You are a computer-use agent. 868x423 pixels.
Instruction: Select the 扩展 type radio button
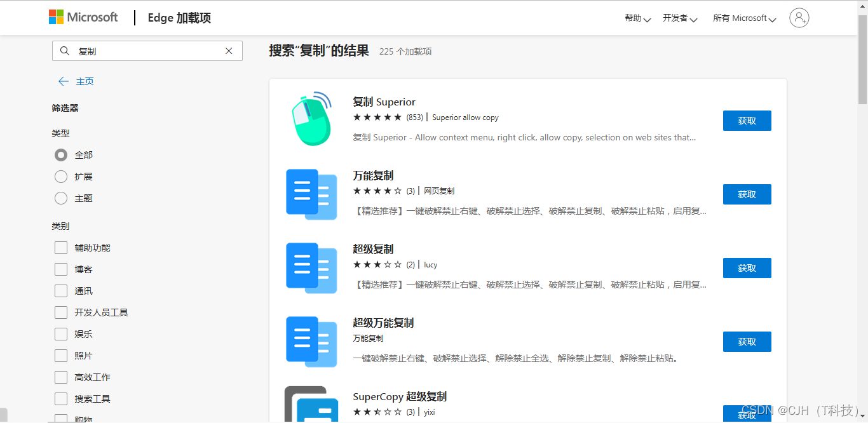61,177
